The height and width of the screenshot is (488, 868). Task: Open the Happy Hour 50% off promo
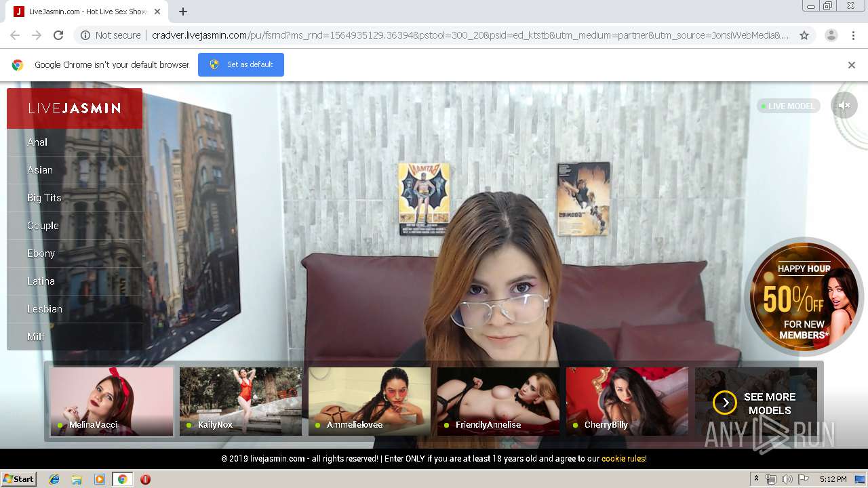coord(804,297)
